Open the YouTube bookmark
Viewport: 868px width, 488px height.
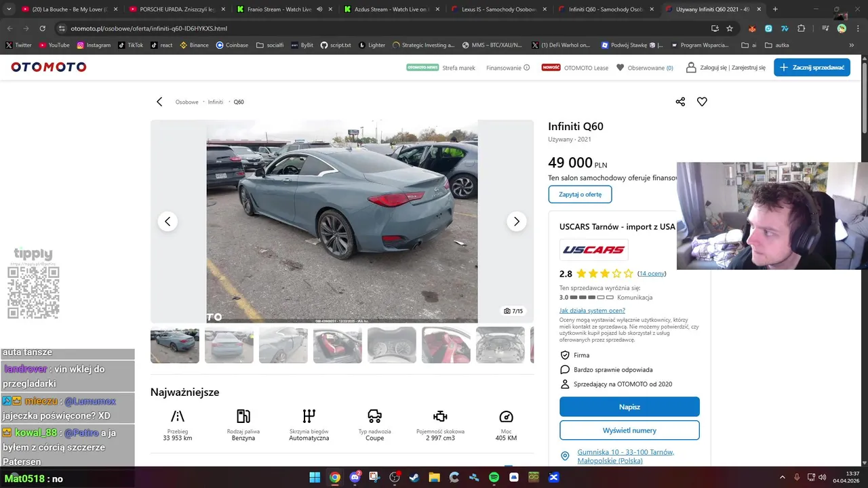pyautogui.click(x=54, y=45)
